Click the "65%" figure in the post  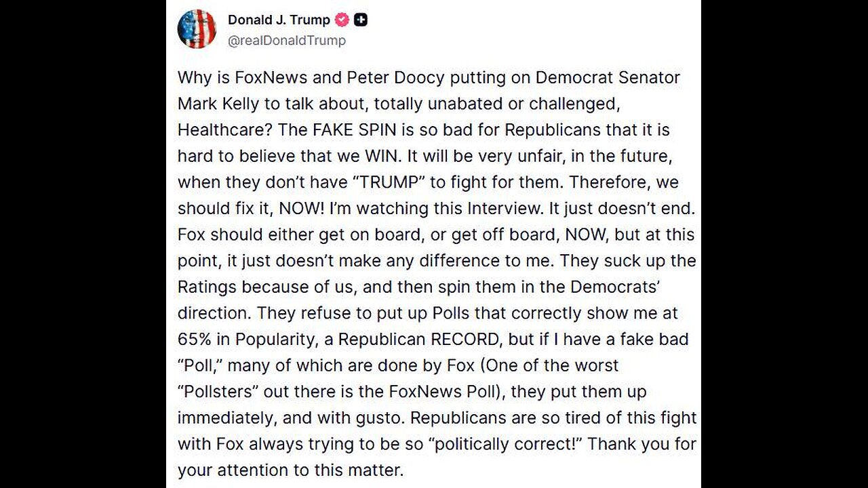coord(195,339)
